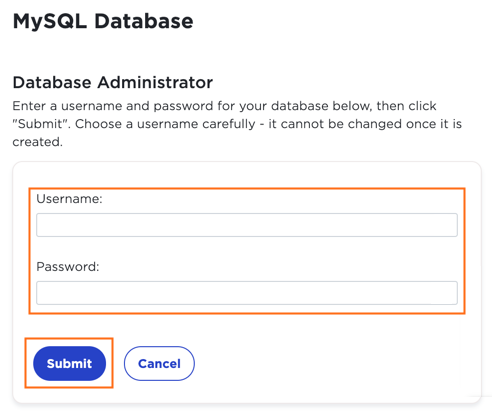Screen dimensions: 493x419
Task: Click the Database Administrator section heading
Action: tap(113, 82)
